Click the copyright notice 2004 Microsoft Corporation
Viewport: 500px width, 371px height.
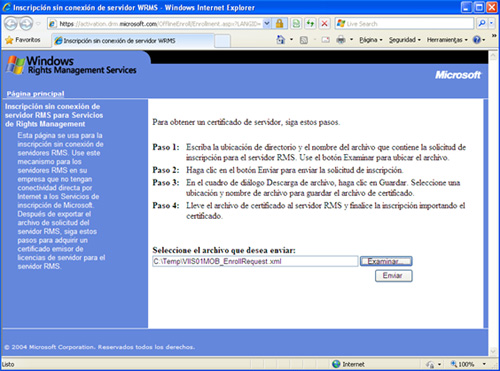click(x=99, y=347)
